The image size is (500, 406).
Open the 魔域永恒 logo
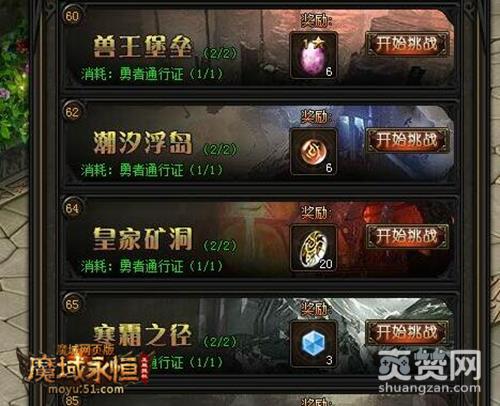(x=85, y=368)
